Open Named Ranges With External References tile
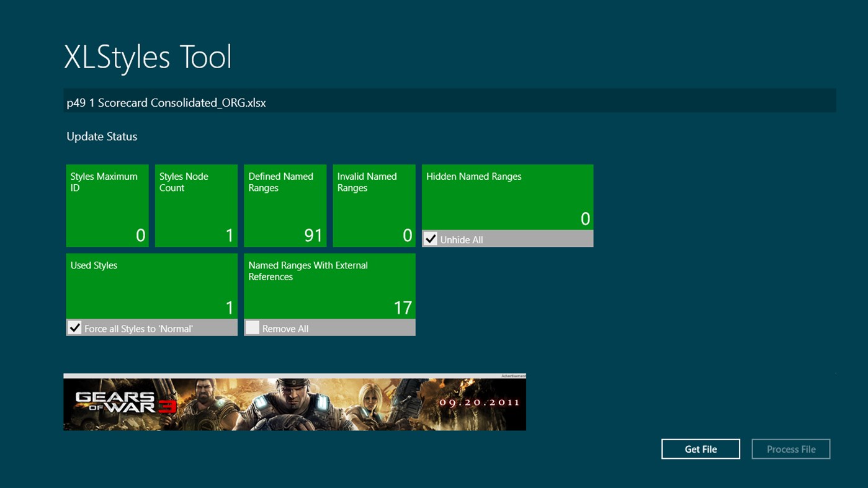868x488 pixels. (329, 285)
